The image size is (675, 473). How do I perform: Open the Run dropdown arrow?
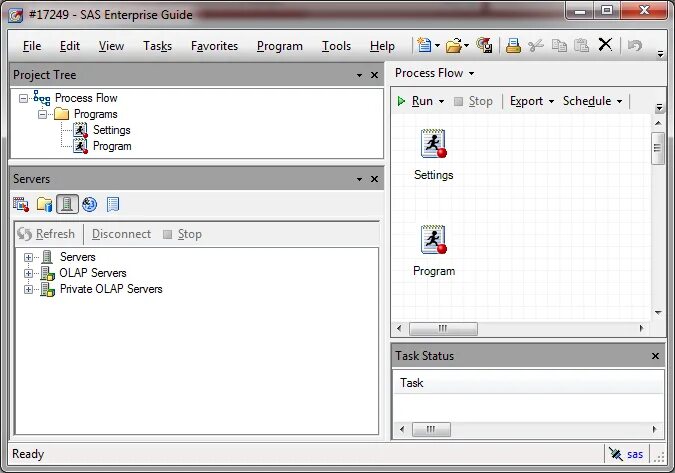click(441, 102)
